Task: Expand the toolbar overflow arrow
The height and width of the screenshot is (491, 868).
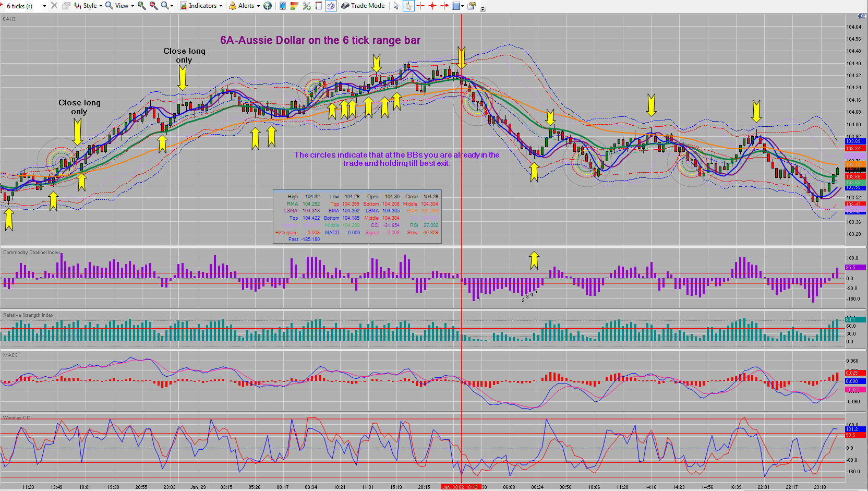Action: click(483, 8)
